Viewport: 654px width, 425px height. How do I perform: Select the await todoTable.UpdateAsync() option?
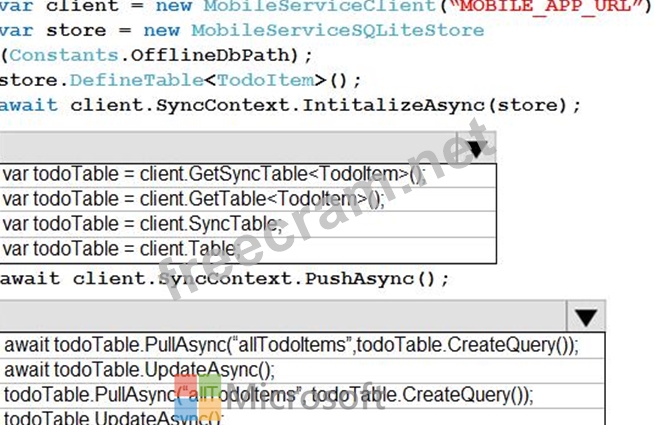point(139,370)
